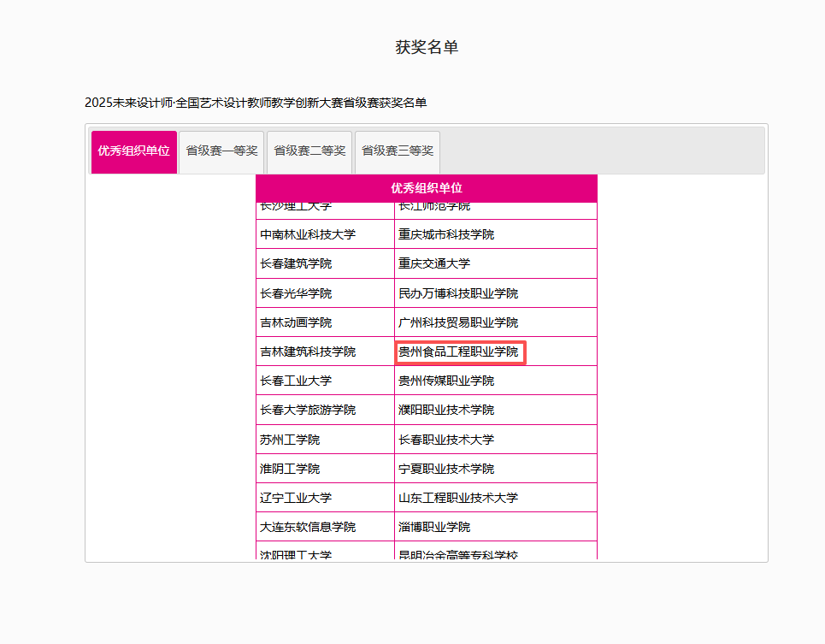Screen dimensions: 825x644
Task: Select the 吉林动画学院 cell
Action: pos(296,322)
